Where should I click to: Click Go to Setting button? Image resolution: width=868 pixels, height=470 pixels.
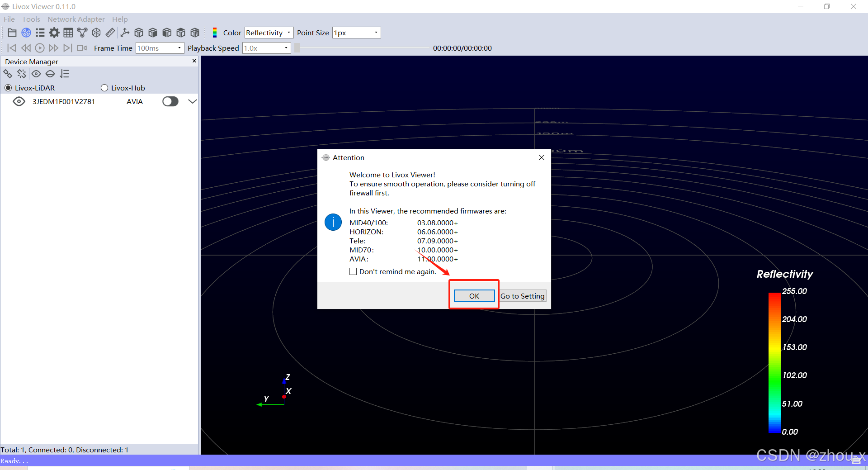pos(523,296)
